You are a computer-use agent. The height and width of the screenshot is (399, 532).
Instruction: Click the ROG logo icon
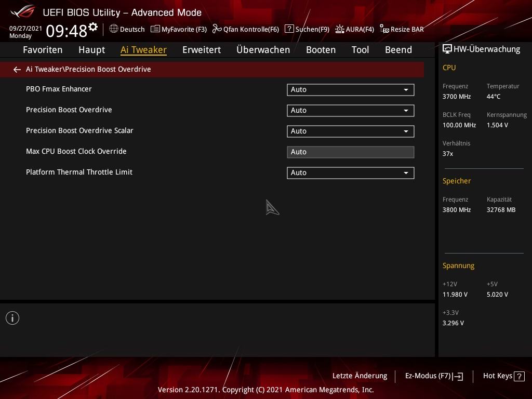[x=23, y=11]
